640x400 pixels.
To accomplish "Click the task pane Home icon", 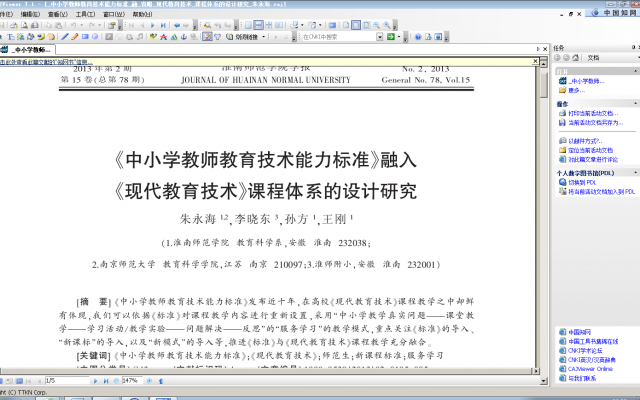I will tap(576, 58).
